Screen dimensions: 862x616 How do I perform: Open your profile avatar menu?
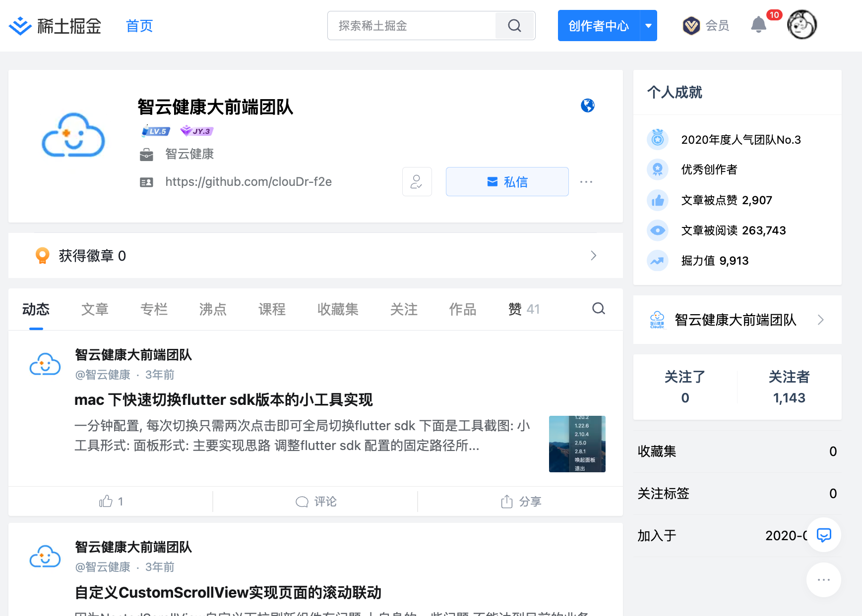point(801,25)
